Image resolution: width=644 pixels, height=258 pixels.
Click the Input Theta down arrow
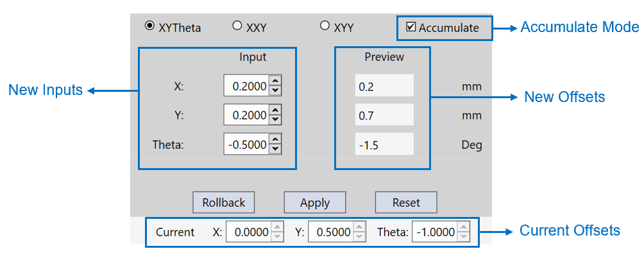pyautogui.click(x=275, y=150)
